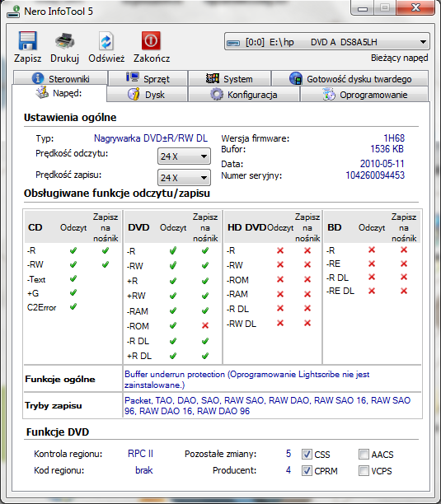Image resolution: width=441 pixels, height=504 pixels.
Task: Click the Producent value 4
Action: pos(289,470)
